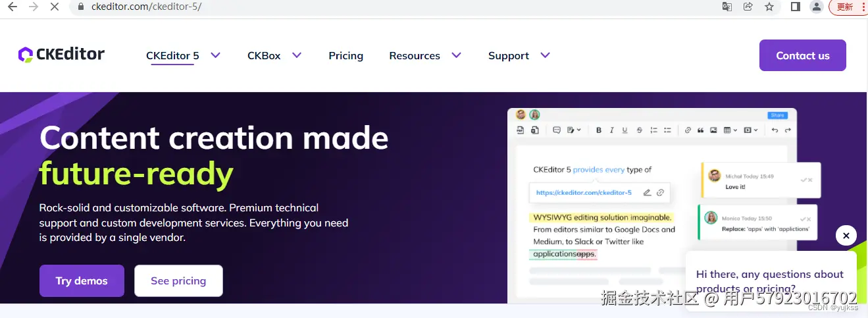Click the https://ckeditor.com/ckeditor-5 link in balloon
Viewport: 868px width, 318px height.
[584, 193]
